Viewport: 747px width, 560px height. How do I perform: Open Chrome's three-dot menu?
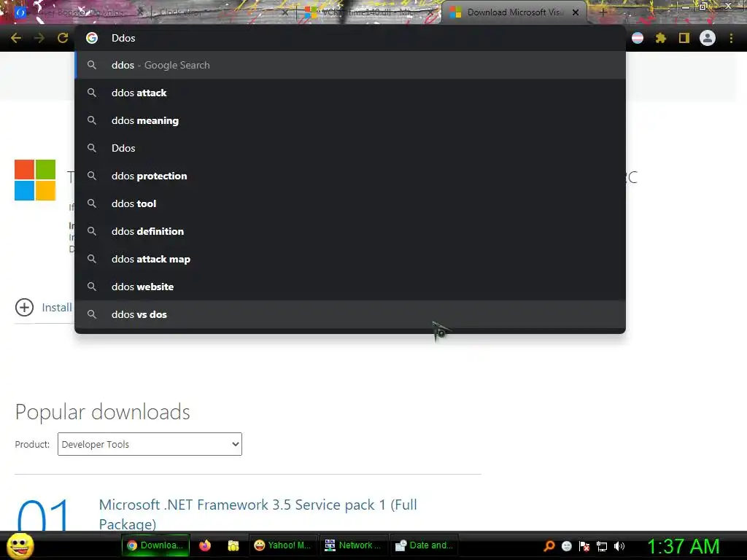[x=731, y=38]
